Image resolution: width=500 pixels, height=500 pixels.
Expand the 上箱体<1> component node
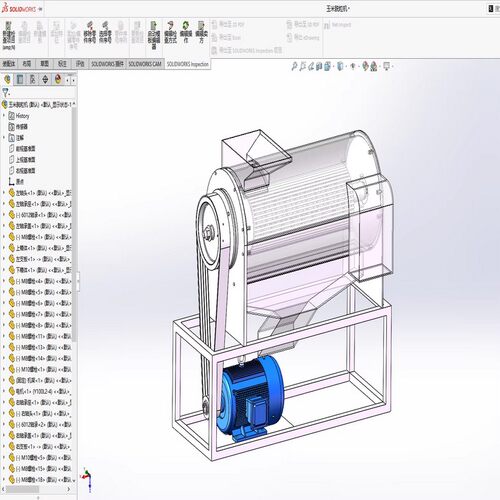(x=4, y=248)
